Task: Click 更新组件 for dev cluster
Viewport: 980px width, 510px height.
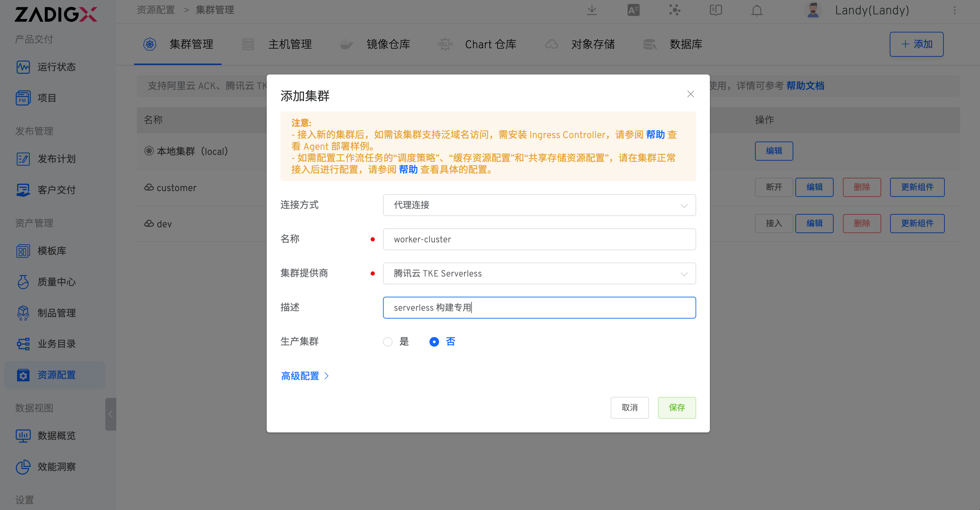Action: (917, 223)
